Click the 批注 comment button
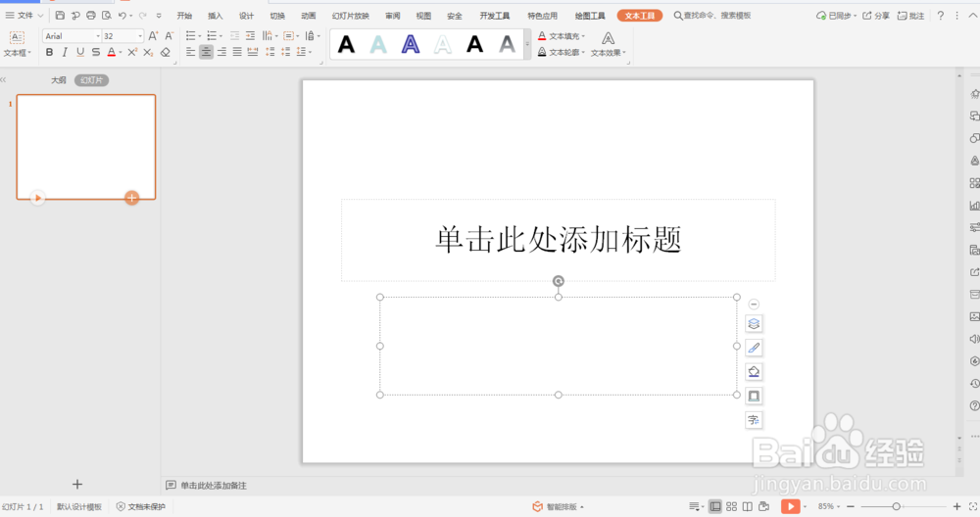This screenshot has height=517, width=980. 910,16
